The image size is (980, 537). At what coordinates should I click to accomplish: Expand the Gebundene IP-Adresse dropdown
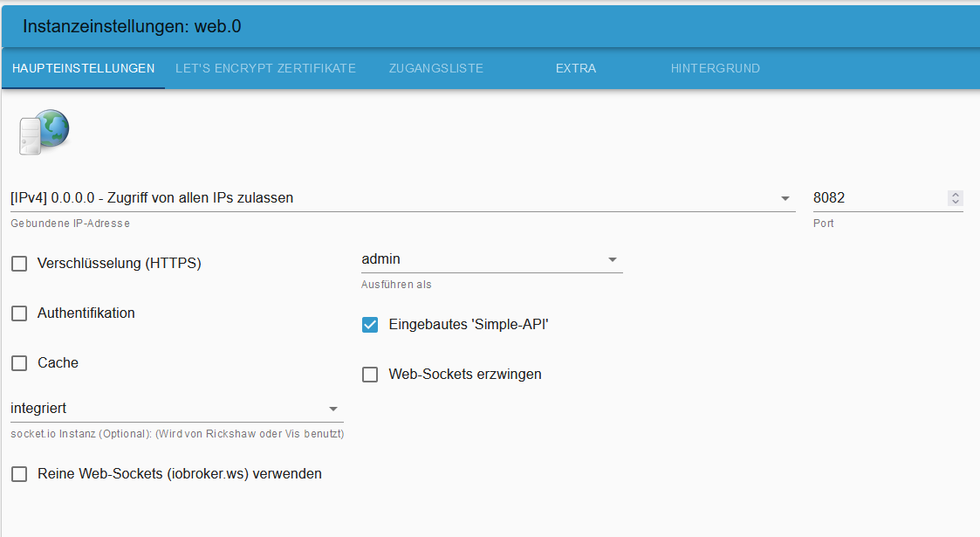coord(402,198)
